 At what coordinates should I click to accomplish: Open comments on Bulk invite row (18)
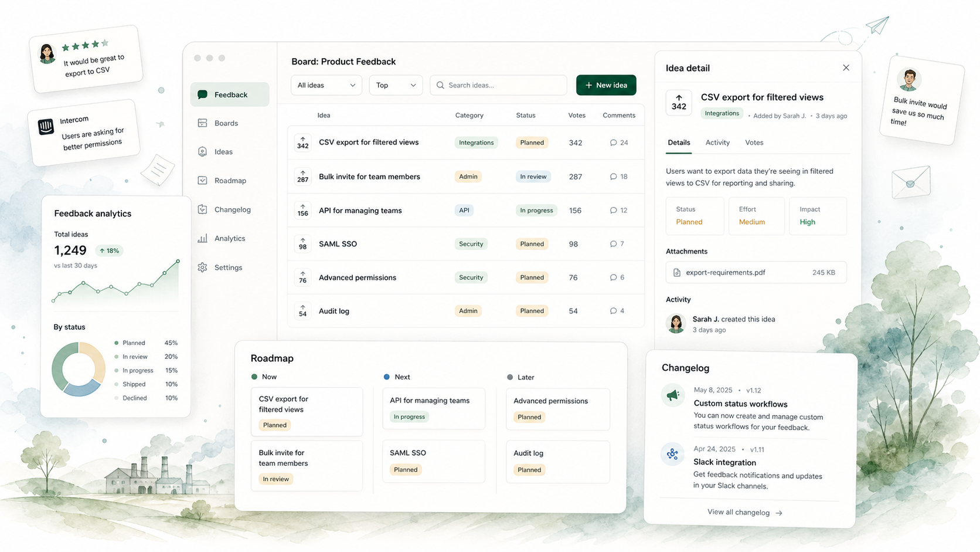tap(619, 177)
